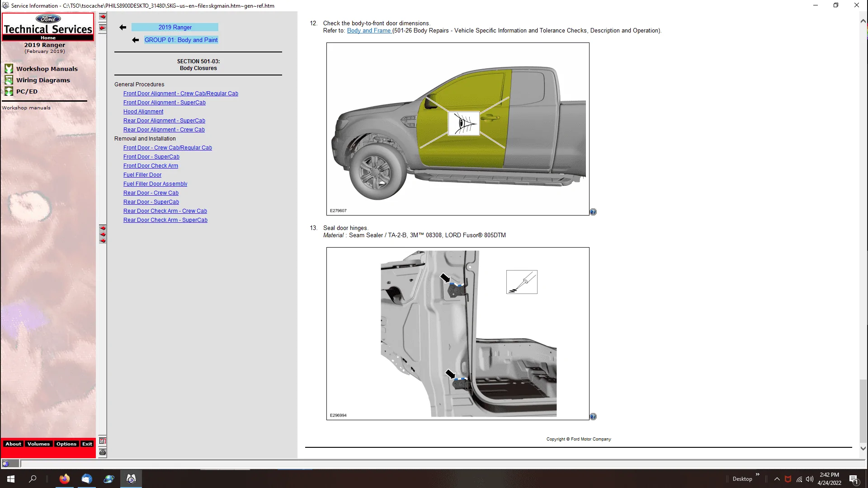Image resolution: width=868 pixels, height=488 pixels.
Task: Open Rear Door Check Arm - SuperCab
Action: 165,220
